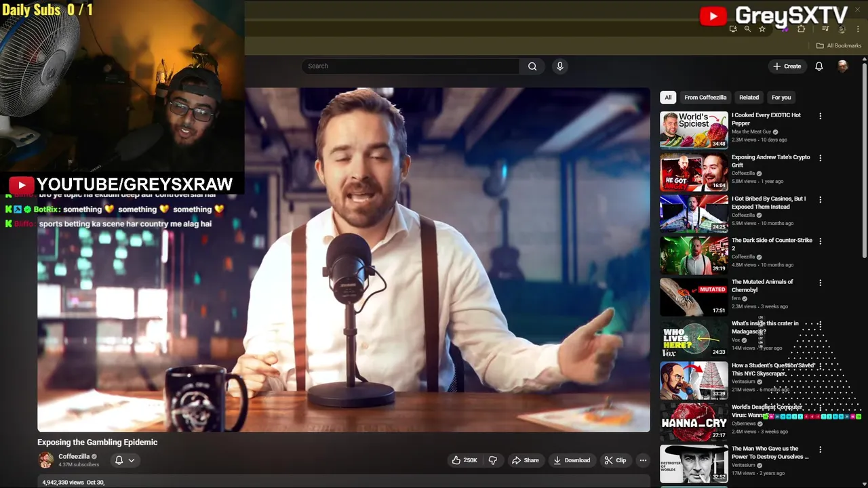Image resolution: width=868 pixels, height=488 pixels.
Task: Click the Create button
Action: [787, 66]
